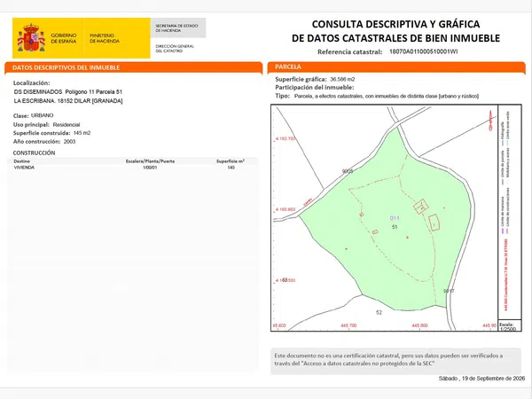Click the Escala 1/2500 box
The height and width of the screenshot is (399, 532).
(x=510, y=325)
